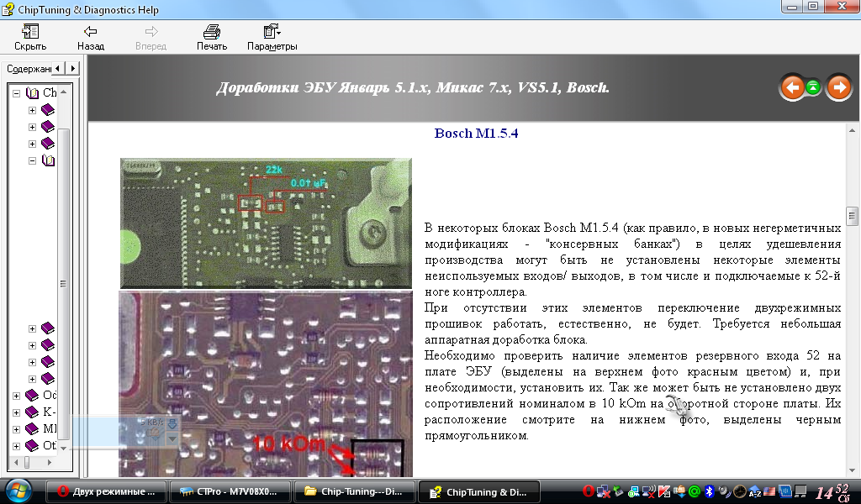Switch to the Содержание tab
The height and width of the screenshot is (504, 861).
pos(29,69)
